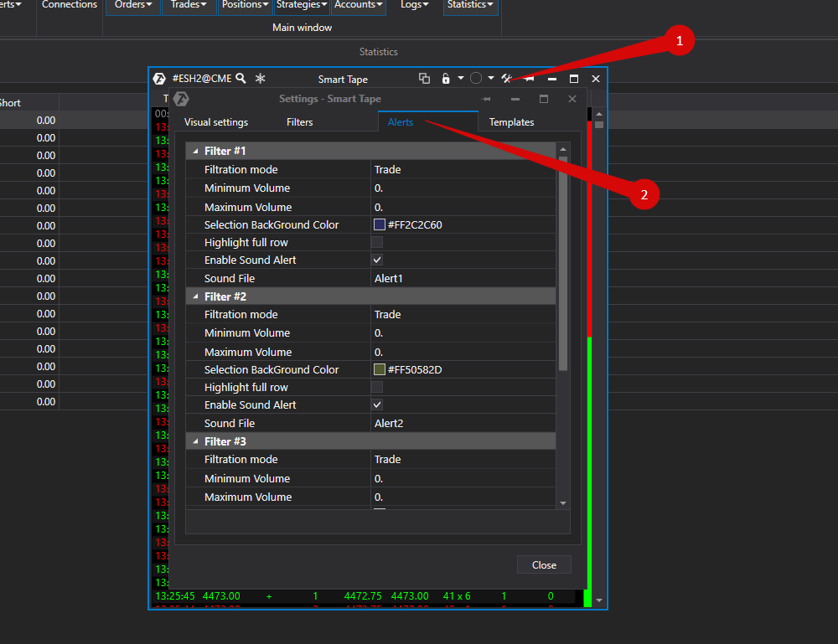Click the settings list scrollbar thumb
Image resolution: width=838 pixels, height=644 pixels.
[x=563, y=263]
